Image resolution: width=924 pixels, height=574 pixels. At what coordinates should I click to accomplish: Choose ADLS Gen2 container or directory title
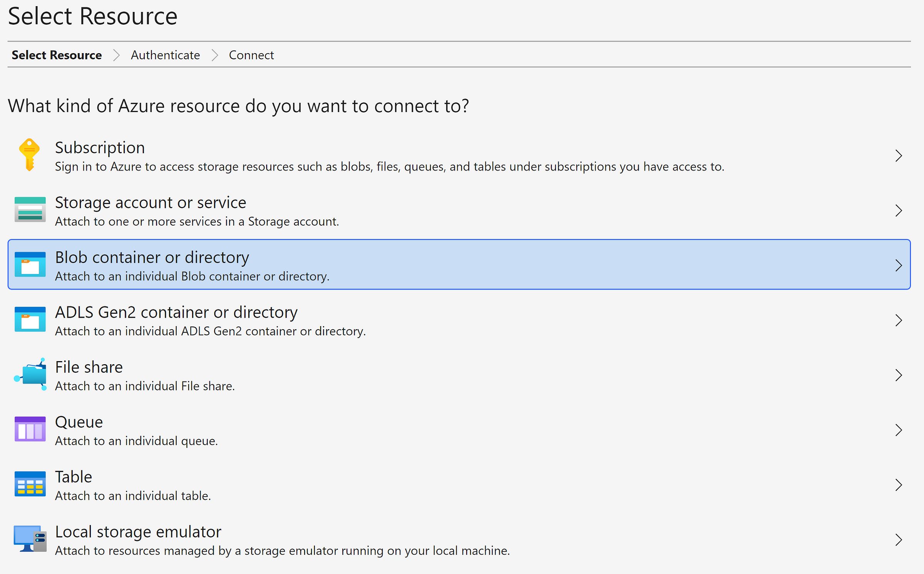tap(176, 313)
